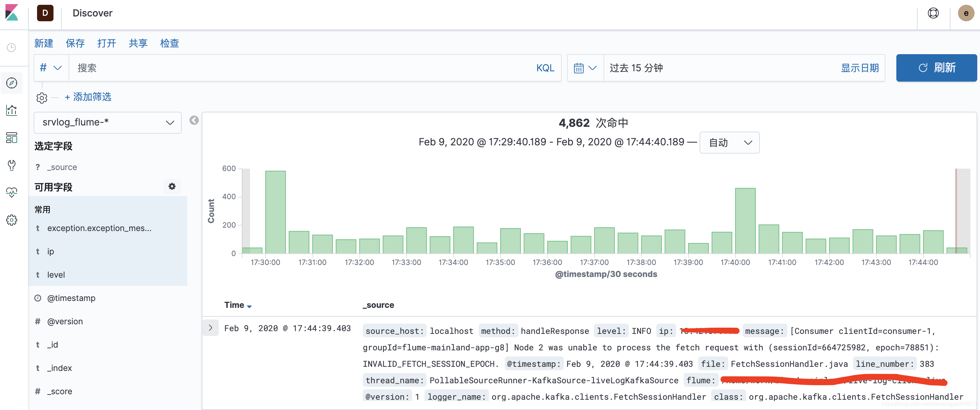This screenshot has width=980, height=410.
Task: Click 共享 menu item
Action: coord(138,43)
